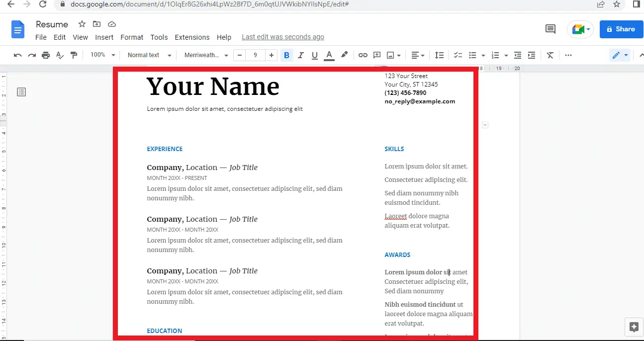Viewport: 644px width, 341px height.
Task: Open the Extensions menu
Action: 192,37
